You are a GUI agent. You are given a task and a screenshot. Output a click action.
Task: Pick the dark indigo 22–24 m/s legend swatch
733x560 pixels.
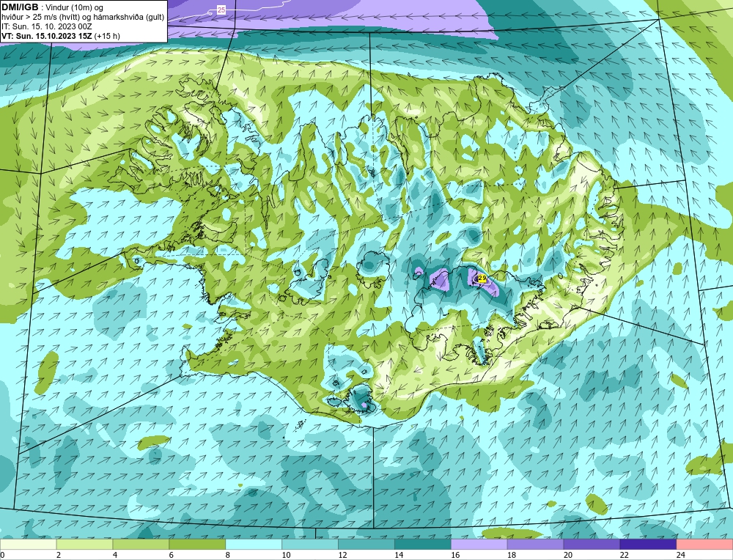648,545
